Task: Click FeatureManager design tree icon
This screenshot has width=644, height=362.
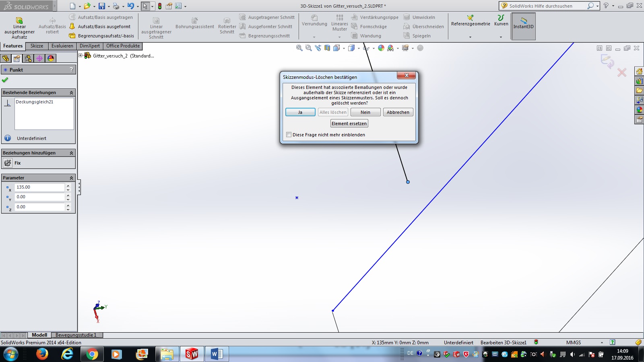Action: tap(6, 58)
